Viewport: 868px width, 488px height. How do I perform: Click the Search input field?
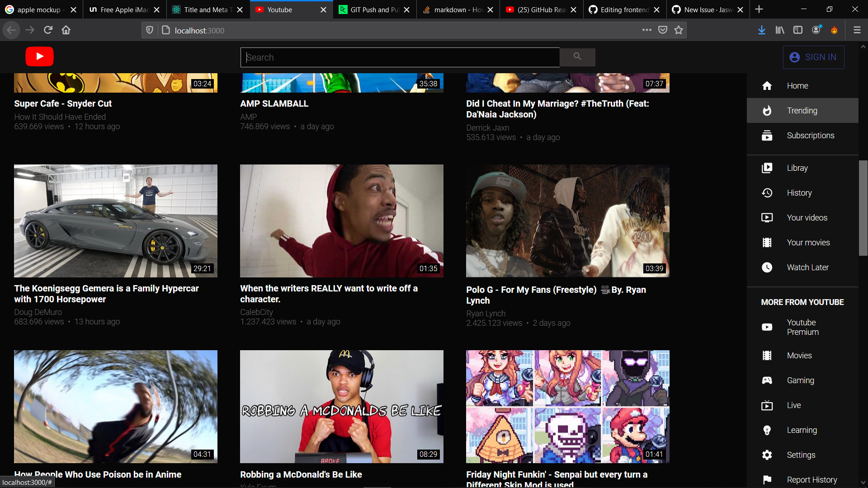click(x=400, y=57)
